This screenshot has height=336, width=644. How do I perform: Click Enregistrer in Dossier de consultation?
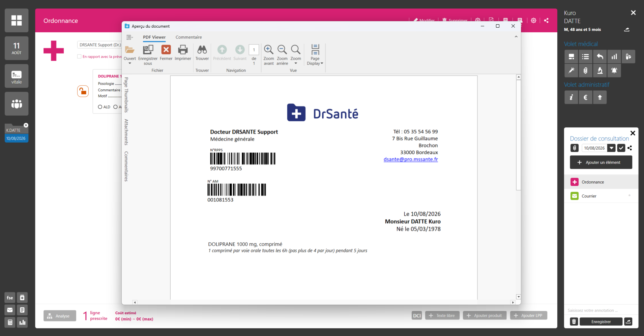(601, 322)
